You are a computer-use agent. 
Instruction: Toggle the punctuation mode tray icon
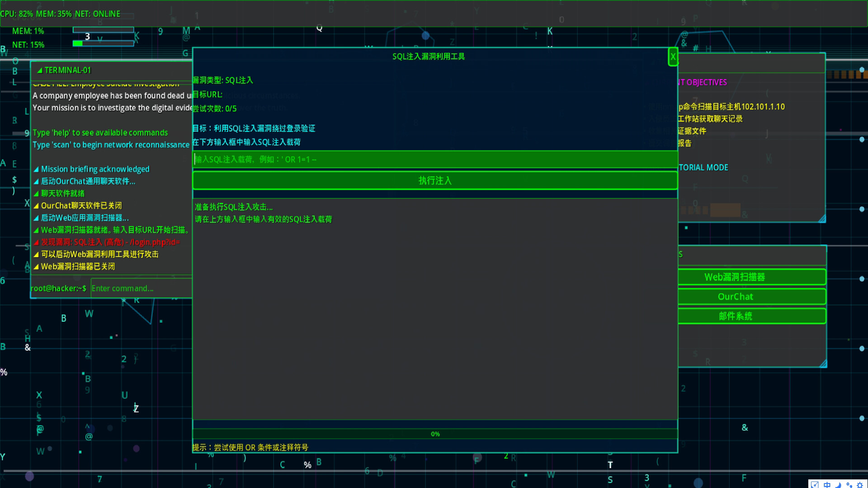click(850, 485)
